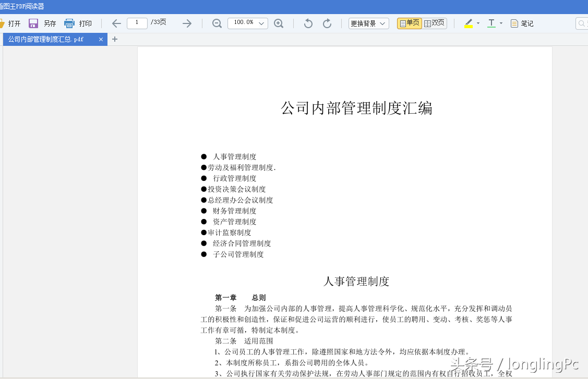This screenshot has width=588, height=379.
Task: Click the /33页 total pages label
Action: coord(158,22)
